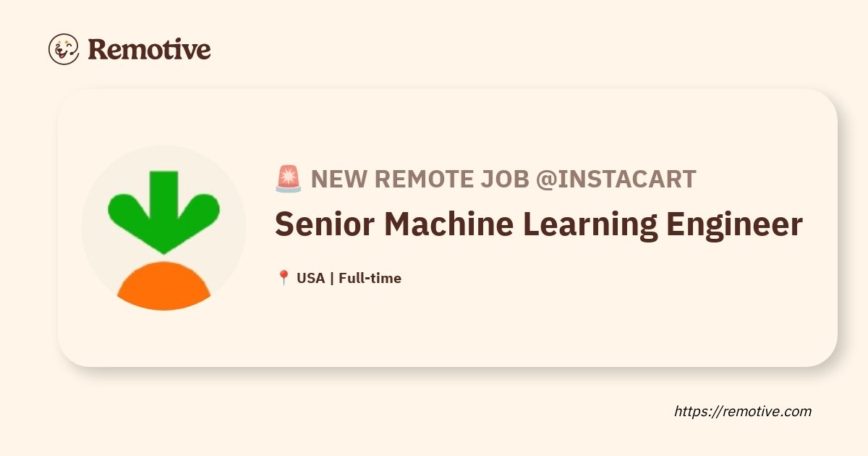
Task: Click the Full-time job type label
Action: point(370,278)
